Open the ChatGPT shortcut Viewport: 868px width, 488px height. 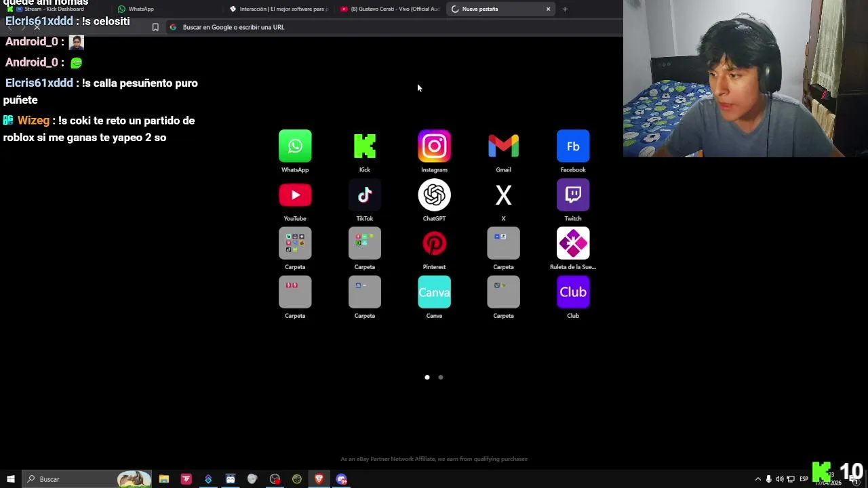pos(435,195)
